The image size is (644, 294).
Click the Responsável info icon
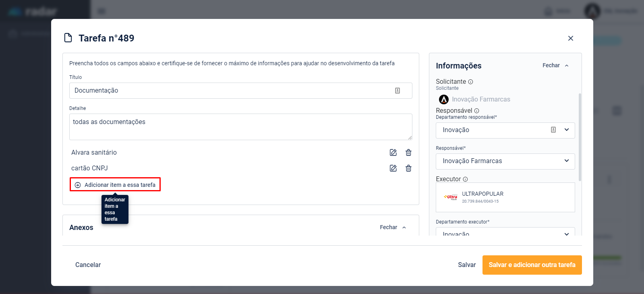[x=476, y=111]
